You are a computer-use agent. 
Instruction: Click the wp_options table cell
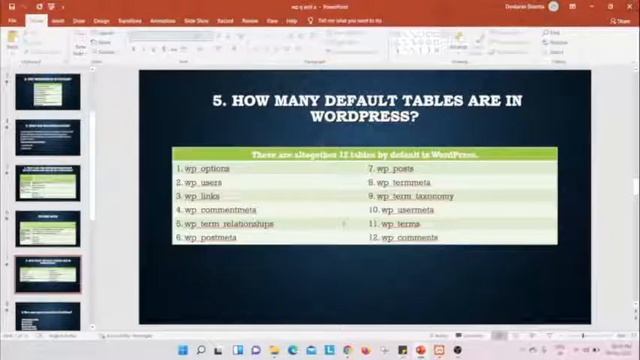tap(269, 169)
